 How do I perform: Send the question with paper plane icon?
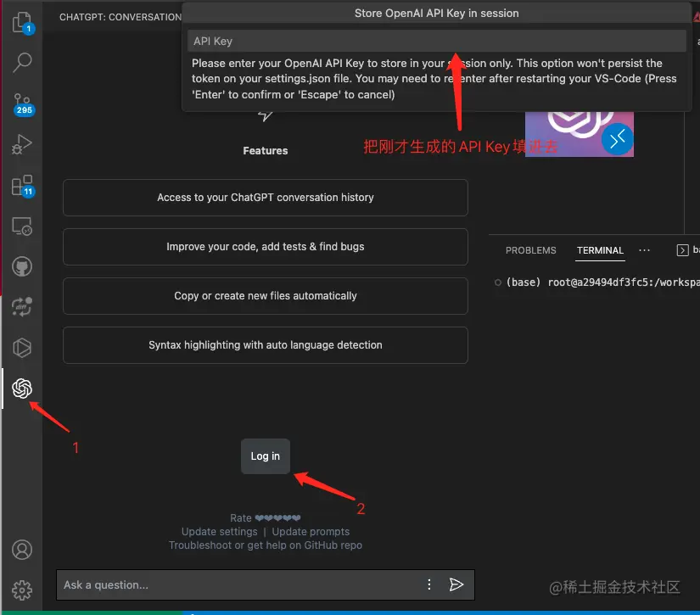[456, 584]
